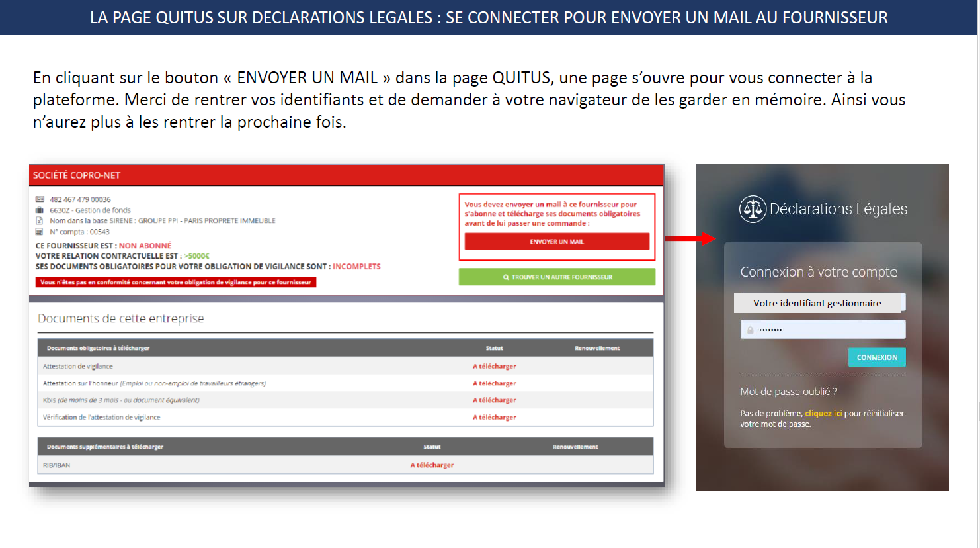Click 'A télécharger' for Attestation sur l'honneur

coord(495,384)
